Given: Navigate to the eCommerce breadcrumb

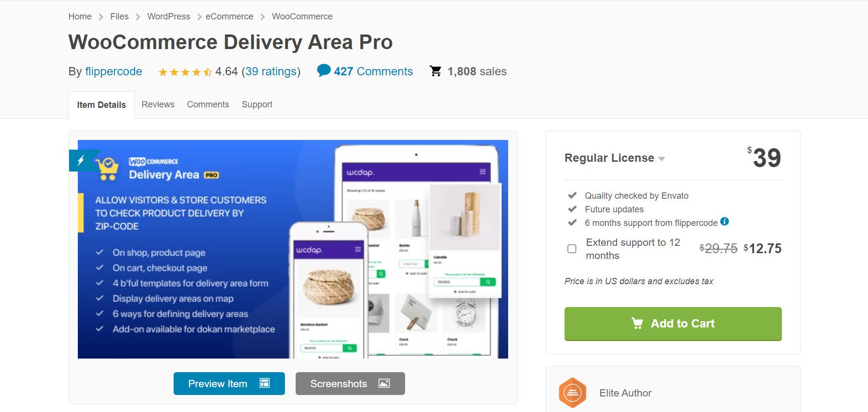Looking at the screenshot, I should (x=230, y=17).
